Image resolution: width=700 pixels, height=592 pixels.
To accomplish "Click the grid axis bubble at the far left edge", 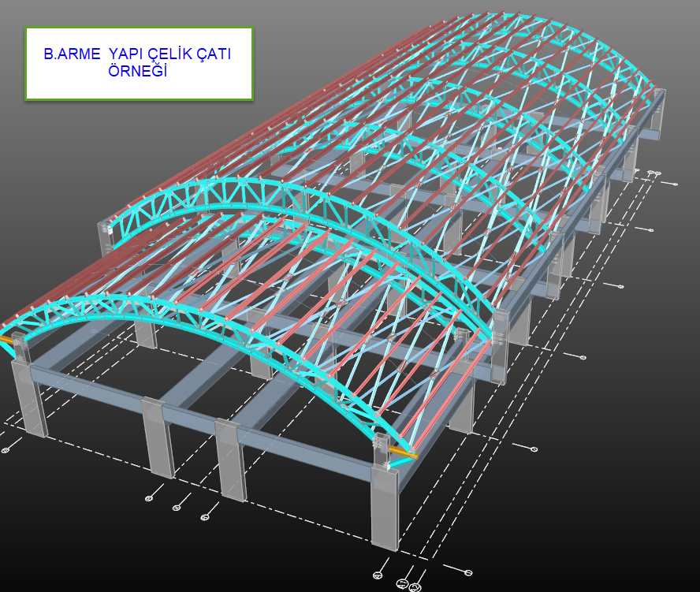I will tap(6, 450).
